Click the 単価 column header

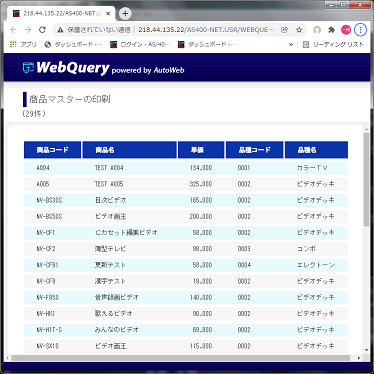pos(201,150)
